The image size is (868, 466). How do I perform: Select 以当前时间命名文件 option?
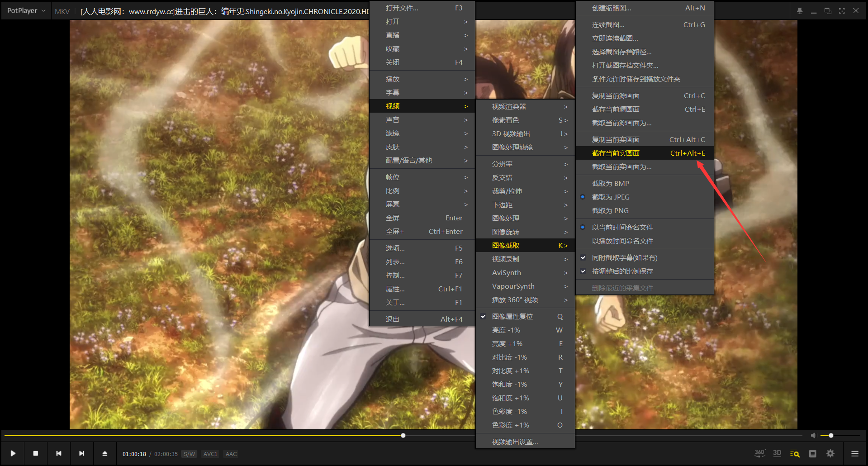(645, 227)
